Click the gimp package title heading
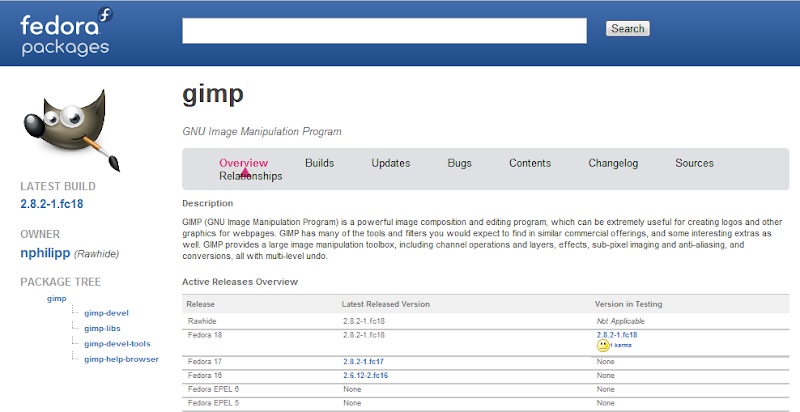 pyautogui.click(x=213, y=94)
